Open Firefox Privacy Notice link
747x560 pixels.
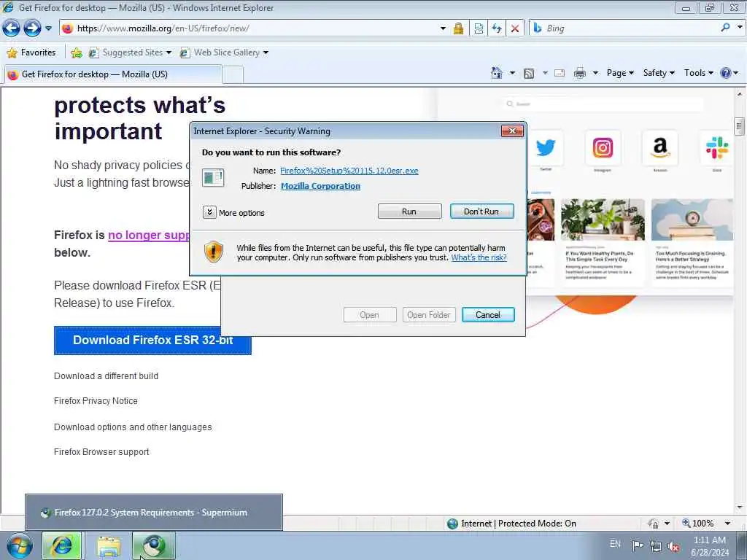tap(96, 401)
